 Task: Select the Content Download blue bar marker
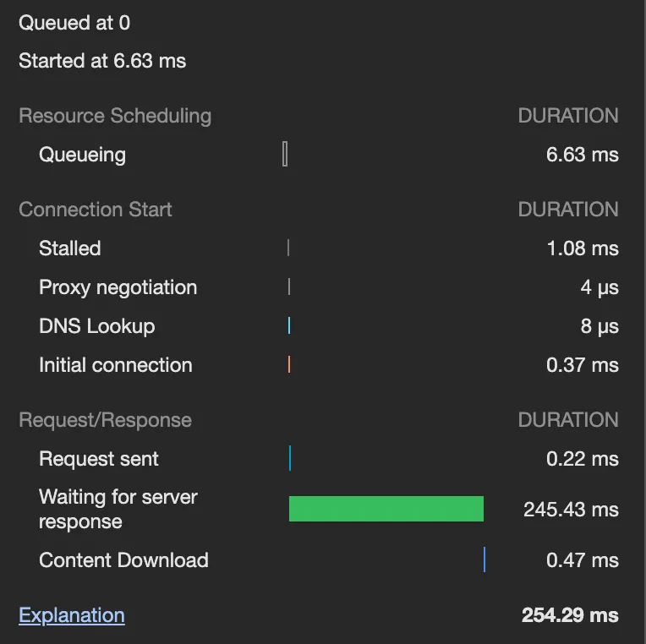pos(484,559)
